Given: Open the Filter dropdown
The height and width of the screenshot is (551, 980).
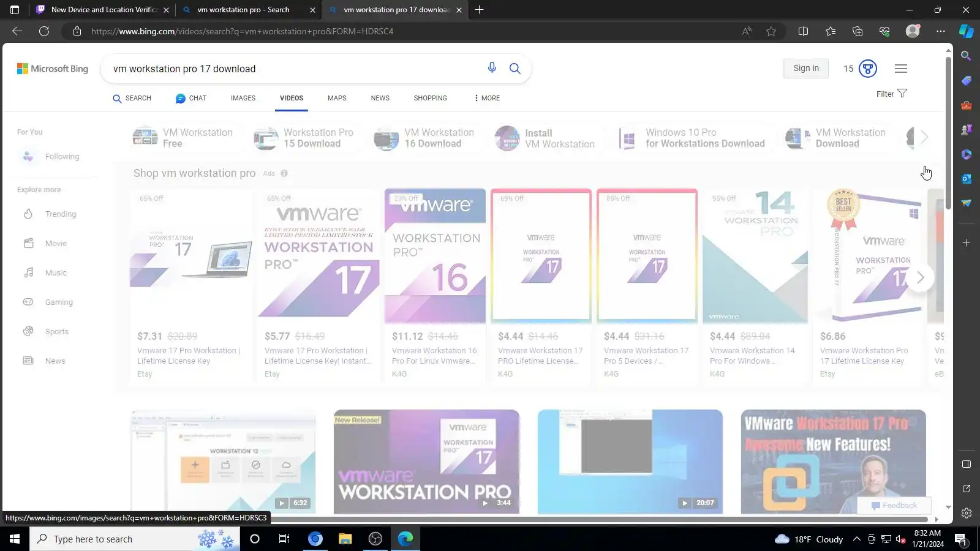Looking at the screenshot, I should [x=891, y=94].
